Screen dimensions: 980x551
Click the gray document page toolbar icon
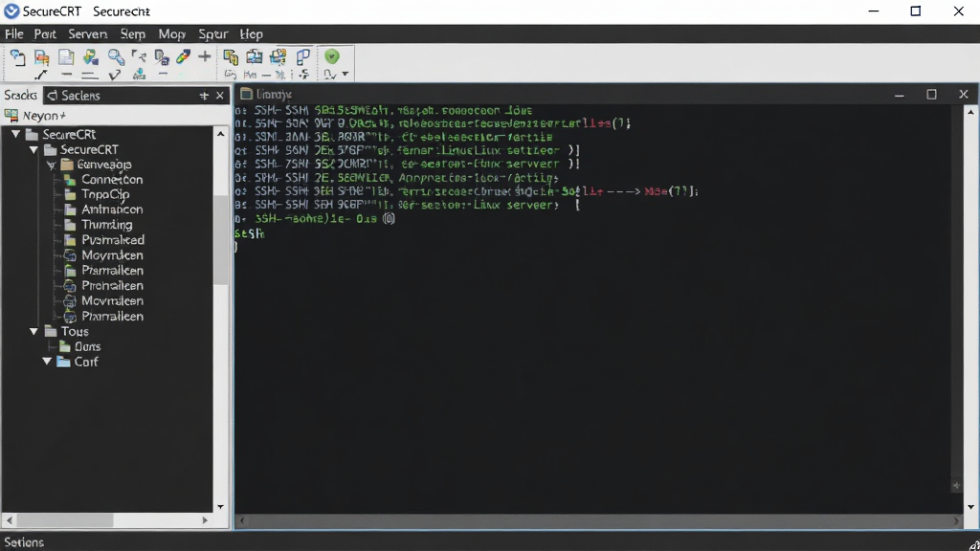click(x=66, y=57)
